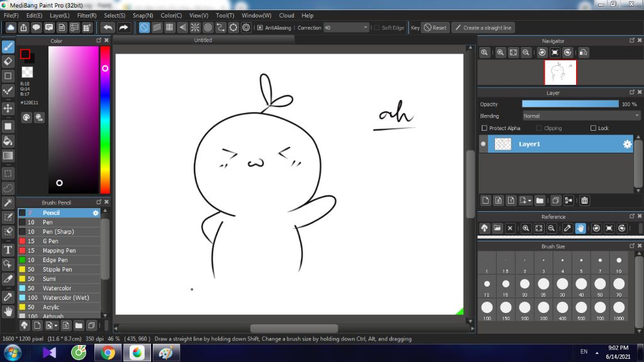Undock the Reference panel

(631, 216)
